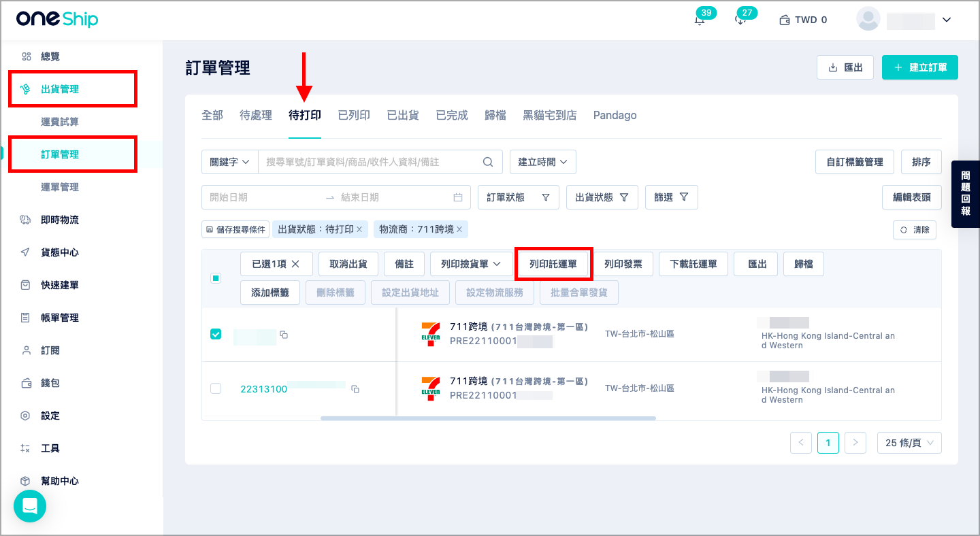Click the 清除 button

(x=915, y=230)
